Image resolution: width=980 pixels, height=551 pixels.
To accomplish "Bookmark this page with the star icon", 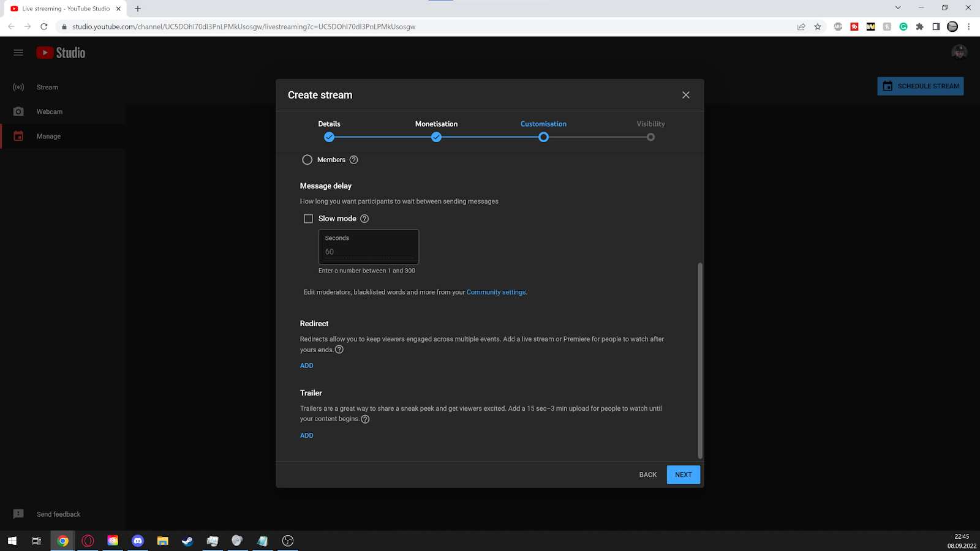I will (818, 26).
